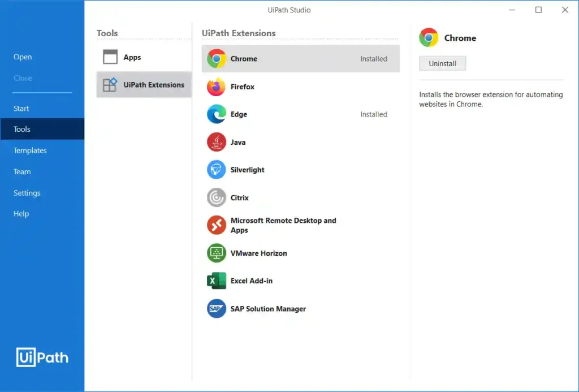Click the Apps window icon
579x392 pixels.
click(110, 57)
